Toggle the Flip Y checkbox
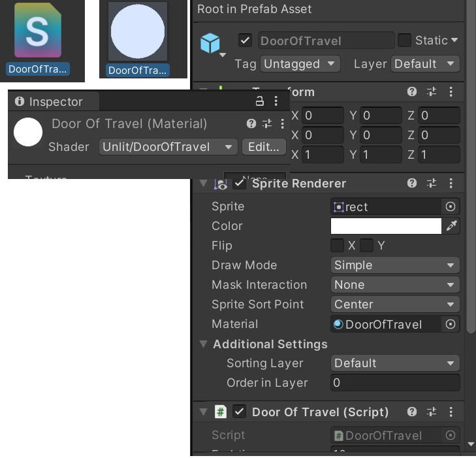Image resolution: width=476 pixels, height=458 pixels. tap(366, 246)
